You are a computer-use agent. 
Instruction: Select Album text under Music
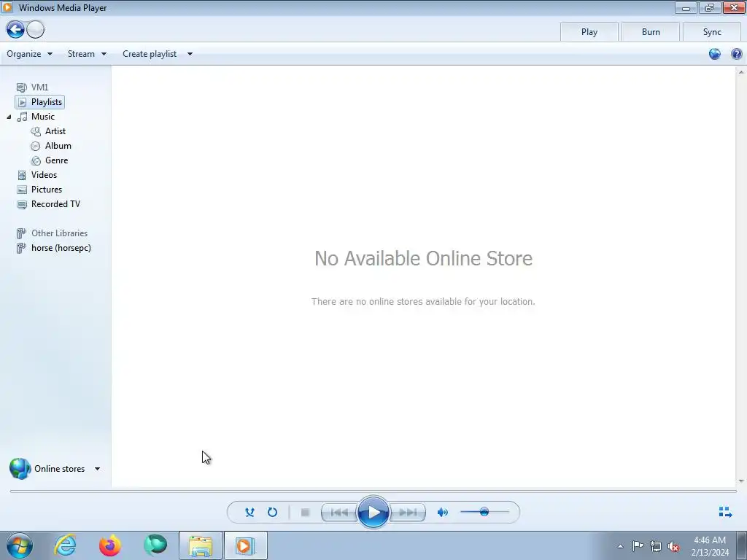click(58, 146)
